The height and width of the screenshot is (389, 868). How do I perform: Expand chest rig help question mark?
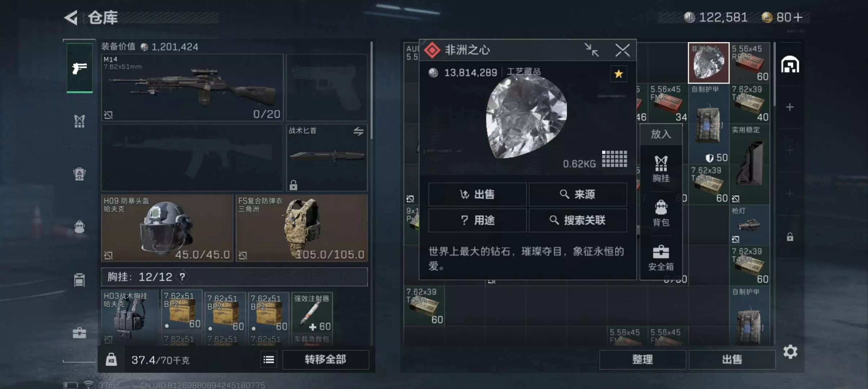(x=182, y=277)
